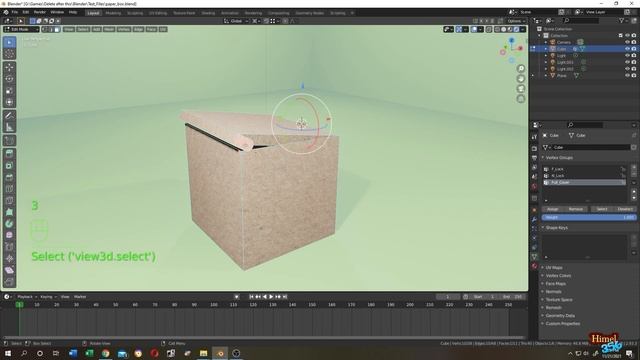Jump to timeline start button
640x360 pixels.
[x=251, y=297]
